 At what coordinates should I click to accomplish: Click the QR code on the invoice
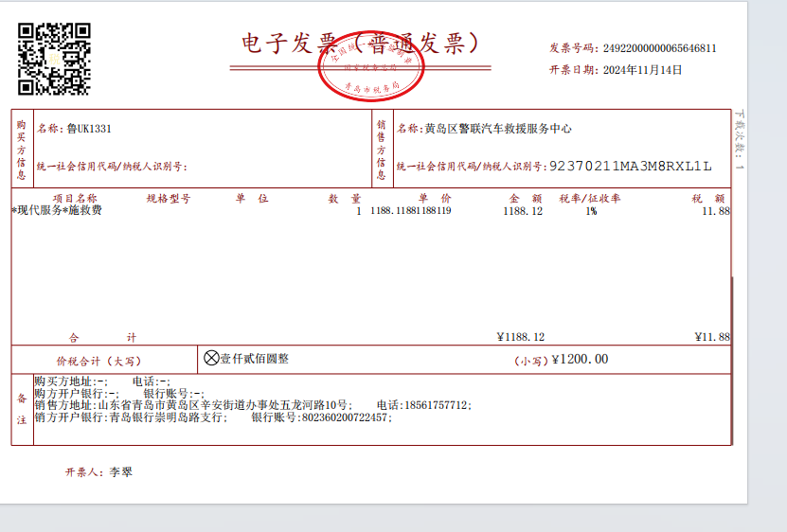coord(55,59)
